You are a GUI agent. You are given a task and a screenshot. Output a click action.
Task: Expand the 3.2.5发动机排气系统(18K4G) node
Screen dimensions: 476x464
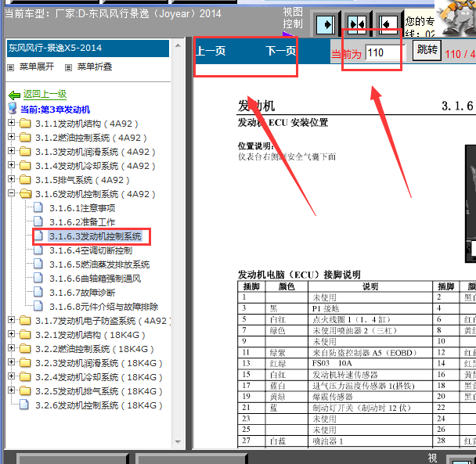pyautogui.click(x=11, y=390)
